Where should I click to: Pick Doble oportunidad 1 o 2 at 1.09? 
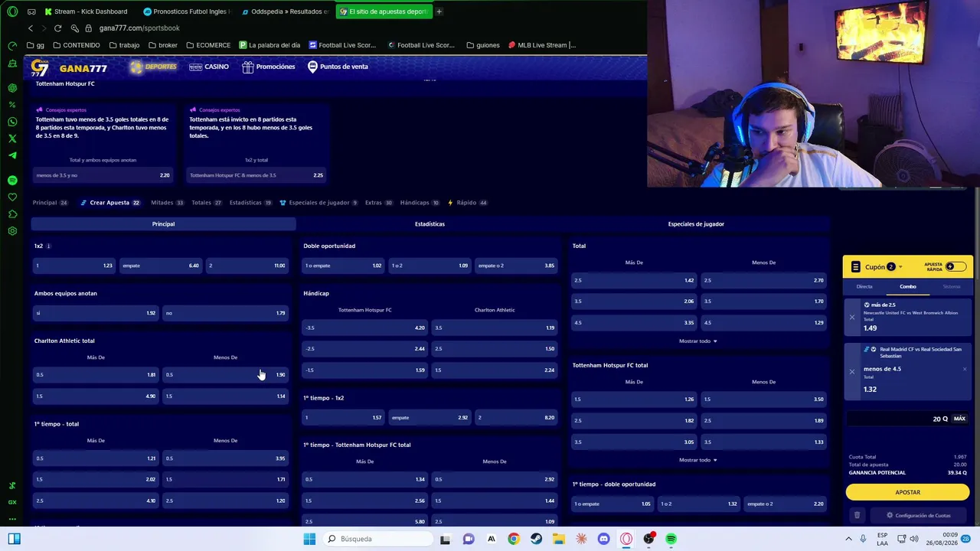point(430,266)
